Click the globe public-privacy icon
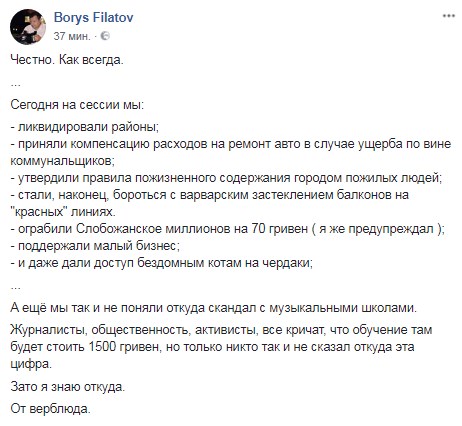 (x=105, y=36)
